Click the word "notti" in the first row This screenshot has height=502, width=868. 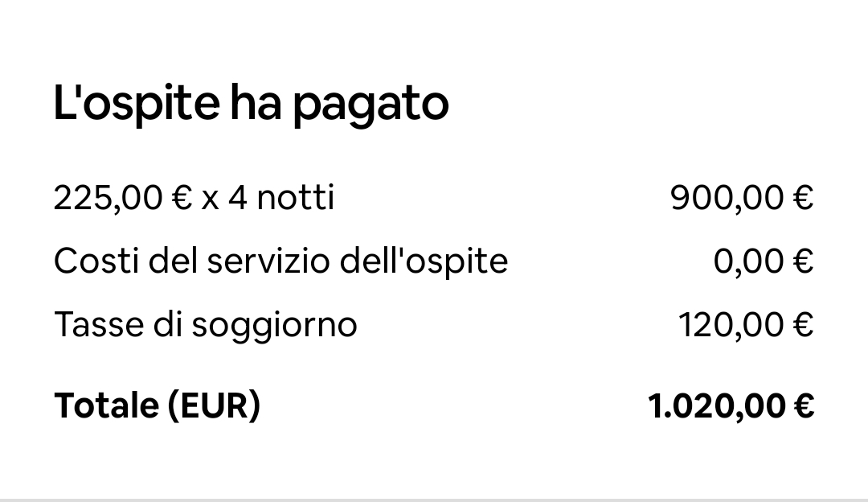click(x=296, y=197)
